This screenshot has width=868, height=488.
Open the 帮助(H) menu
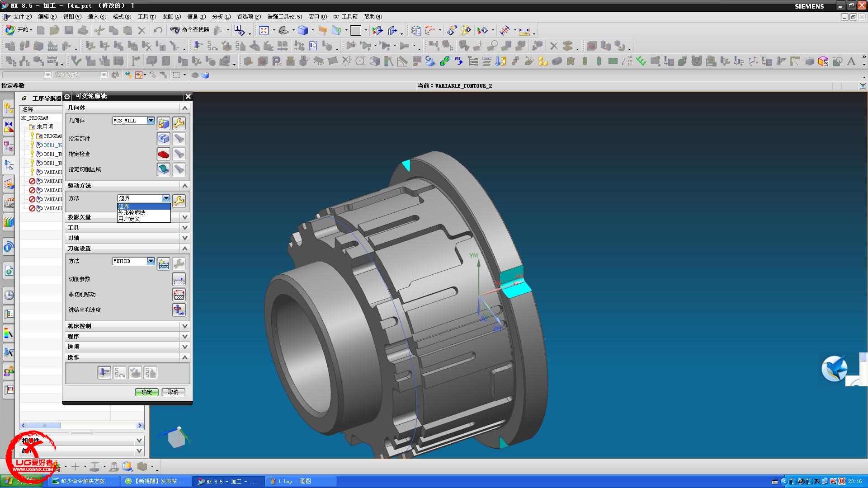pyautogui.click(x=373, y=17)
